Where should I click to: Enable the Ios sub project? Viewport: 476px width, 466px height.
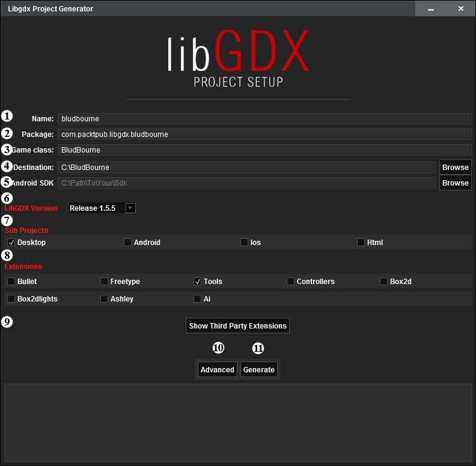[x=244, y=243]
